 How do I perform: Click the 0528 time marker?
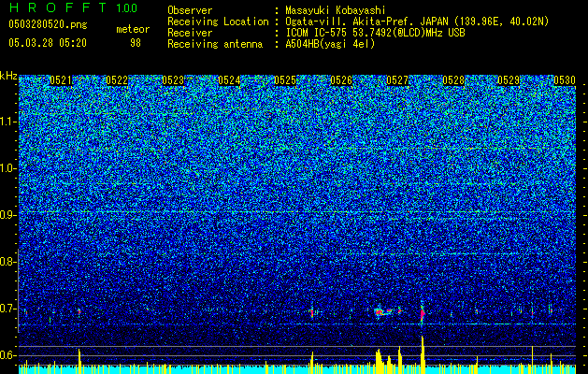coord(453,80)
